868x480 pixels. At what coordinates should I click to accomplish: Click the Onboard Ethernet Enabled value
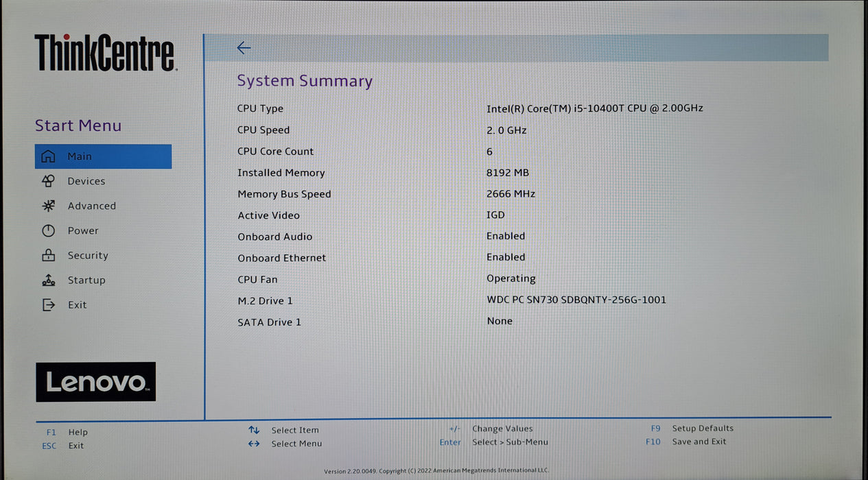[506, 257]
